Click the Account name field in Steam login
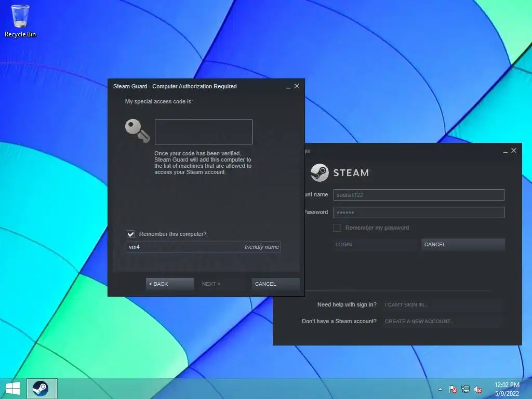Screen dimensions: 532x399 (419, 195)
